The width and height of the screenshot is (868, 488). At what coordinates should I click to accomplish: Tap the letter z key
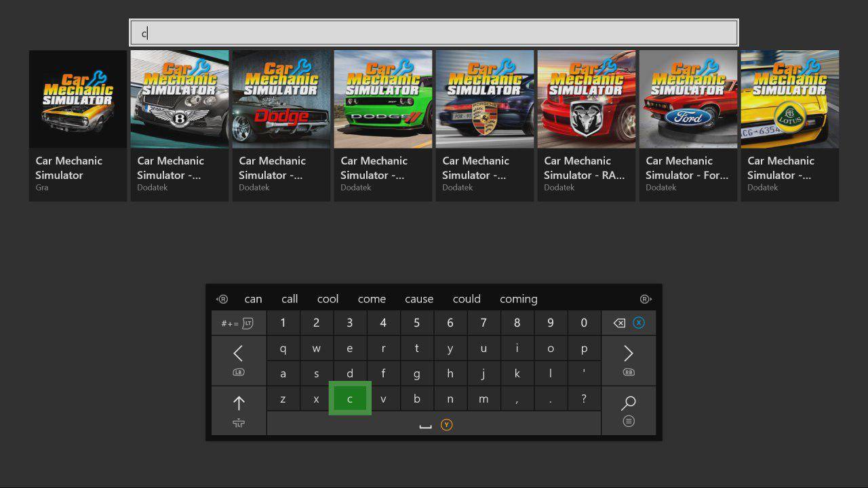pos(283,399)
